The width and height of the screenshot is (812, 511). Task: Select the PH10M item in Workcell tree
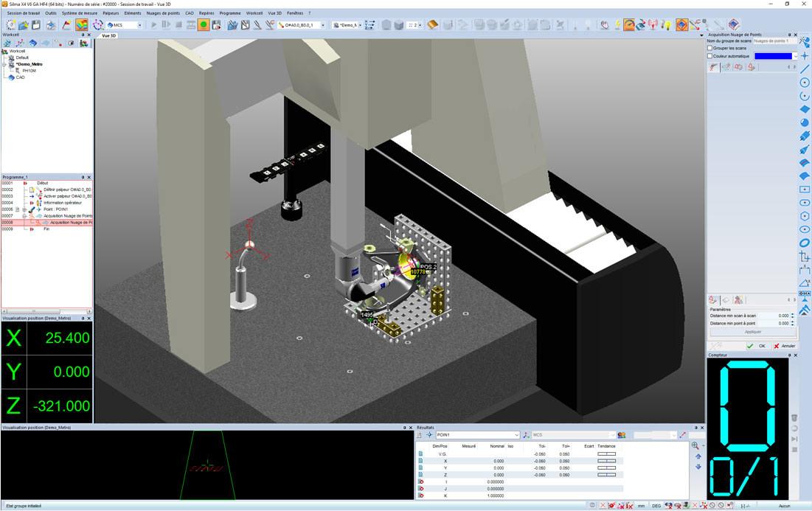coord(28,71)
